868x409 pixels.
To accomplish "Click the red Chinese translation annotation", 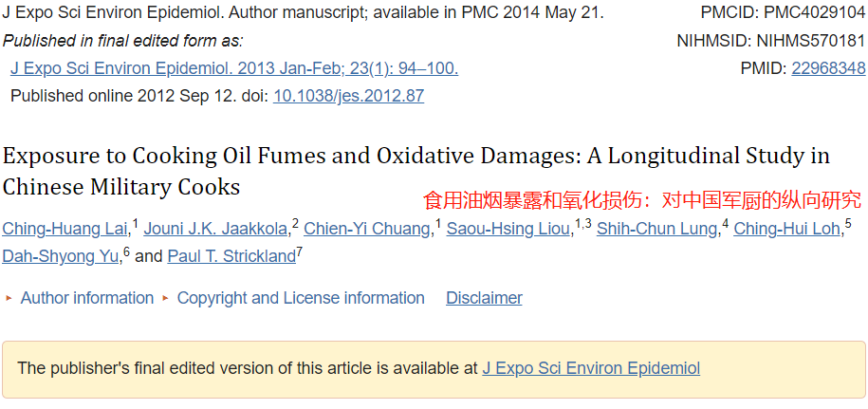I will (642, 200).
